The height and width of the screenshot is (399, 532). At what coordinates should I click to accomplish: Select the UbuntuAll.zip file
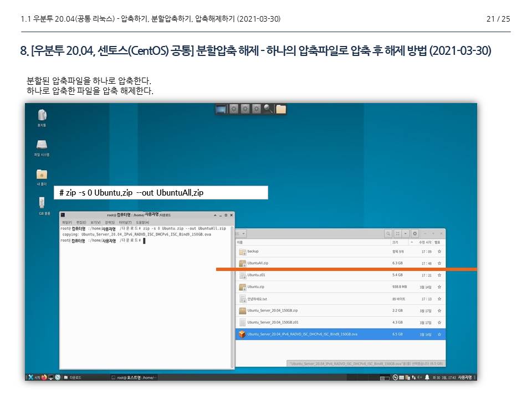tap(341, 263)
